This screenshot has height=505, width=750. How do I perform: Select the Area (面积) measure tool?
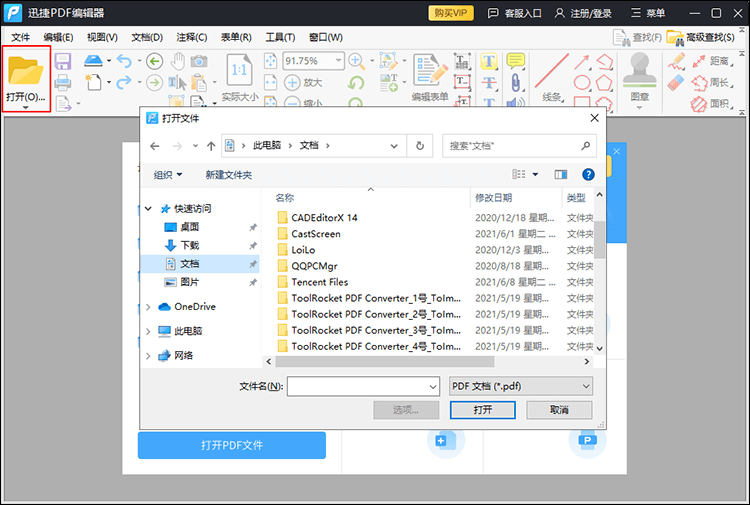711,103
